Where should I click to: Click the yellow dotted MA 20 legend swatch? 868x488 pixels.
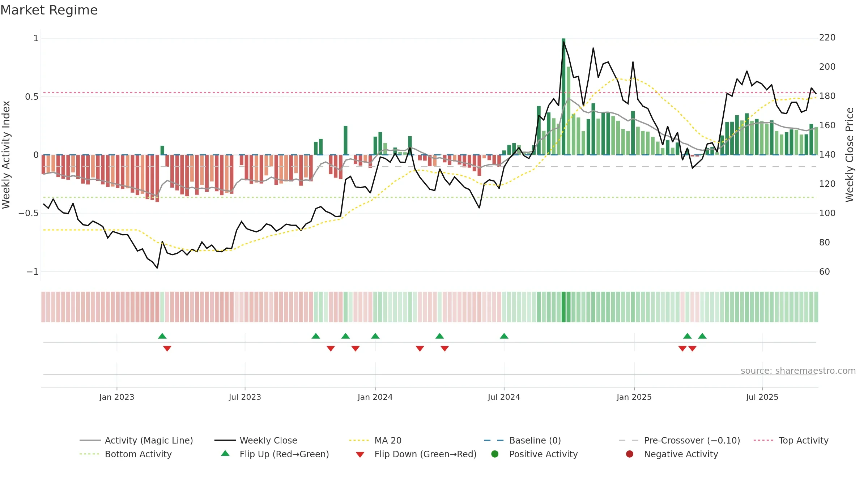click(x=359, y=440)
